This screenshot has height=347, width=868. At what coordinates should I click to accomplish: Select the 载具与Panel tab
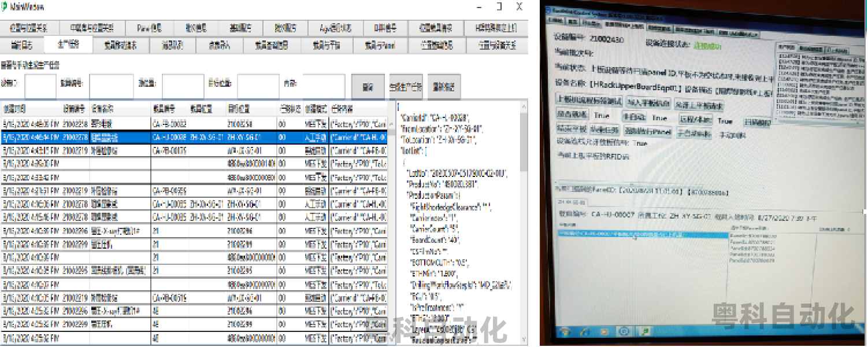[380, 45]
